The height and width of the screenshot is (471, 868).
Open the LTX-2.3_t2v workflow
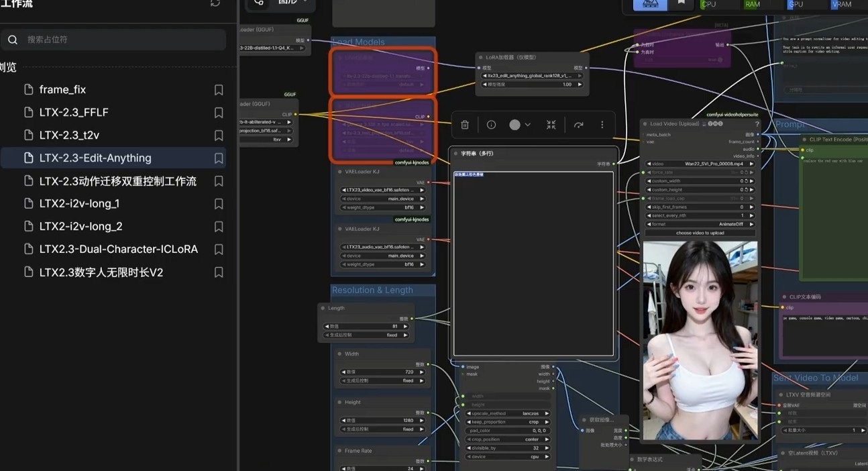click(x=69, y=135)
